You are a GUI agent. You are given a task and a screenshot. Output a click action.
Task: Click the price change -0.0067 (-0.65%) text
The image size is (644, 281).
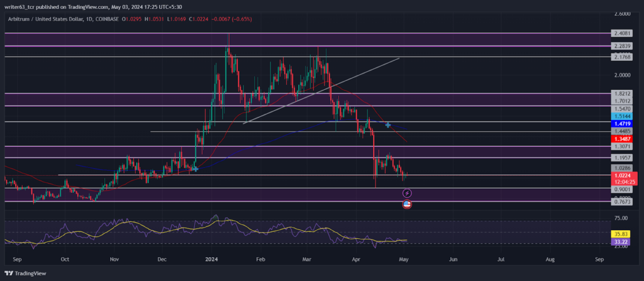231,19
